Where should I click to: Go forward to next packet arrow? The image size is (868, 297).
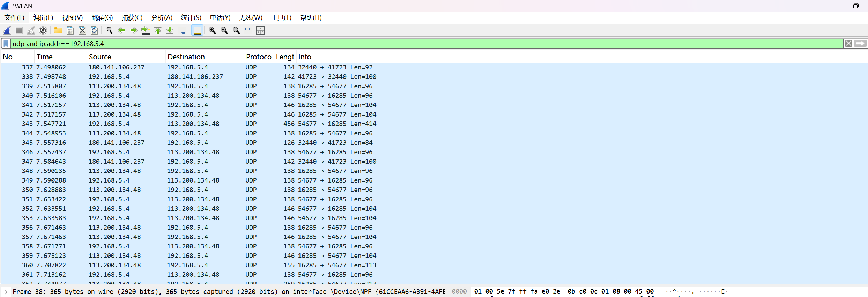tap(133, 30)
